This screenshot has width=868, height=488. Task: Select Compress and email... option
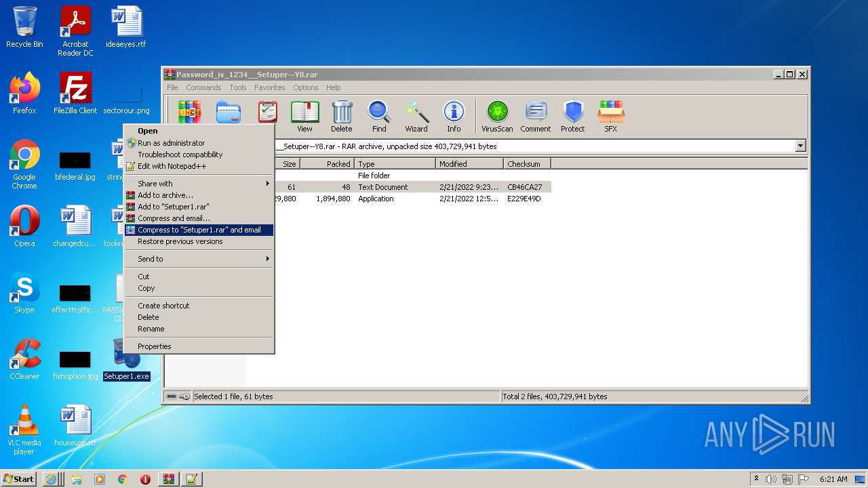pyautogui.click(x=199, y=218)
